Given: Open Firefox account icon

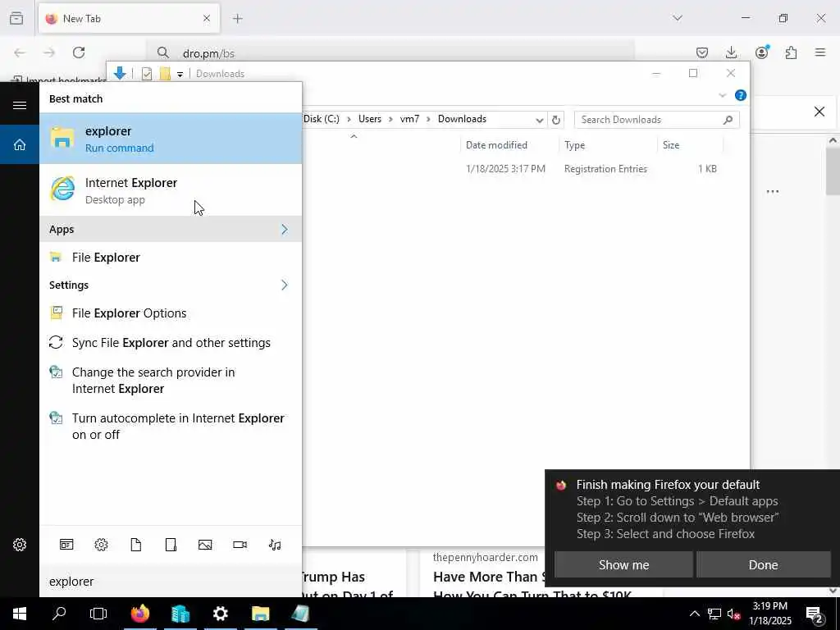Looking at the screenshot, I should click(x=761, y=52).
